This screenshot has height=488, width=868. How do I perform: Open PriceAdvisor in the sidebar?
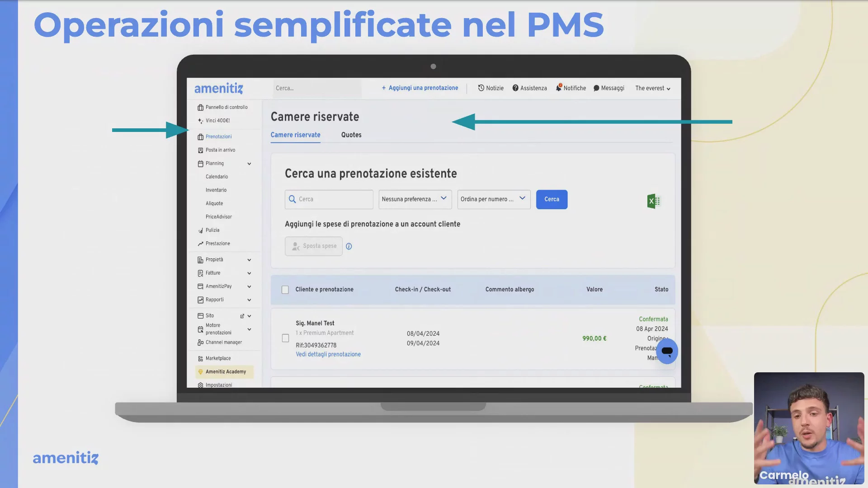click(x=219, y=217)
